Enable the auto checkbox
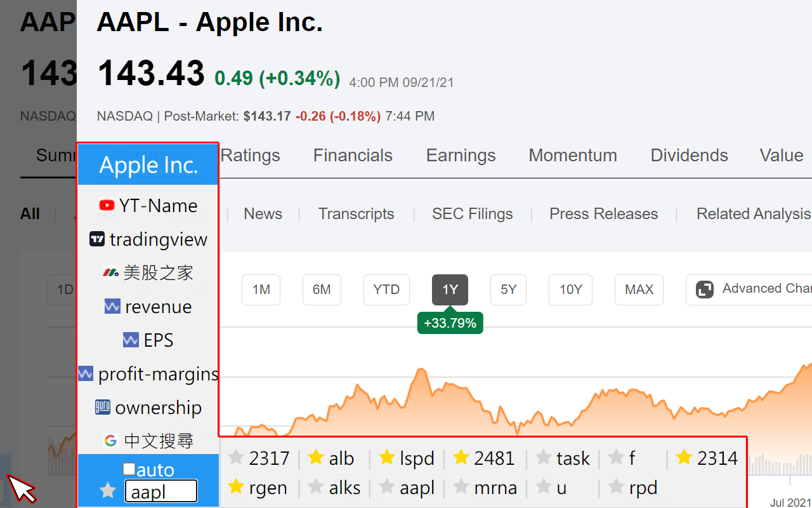This screenshot has height=508, width=812. point(129,469)
